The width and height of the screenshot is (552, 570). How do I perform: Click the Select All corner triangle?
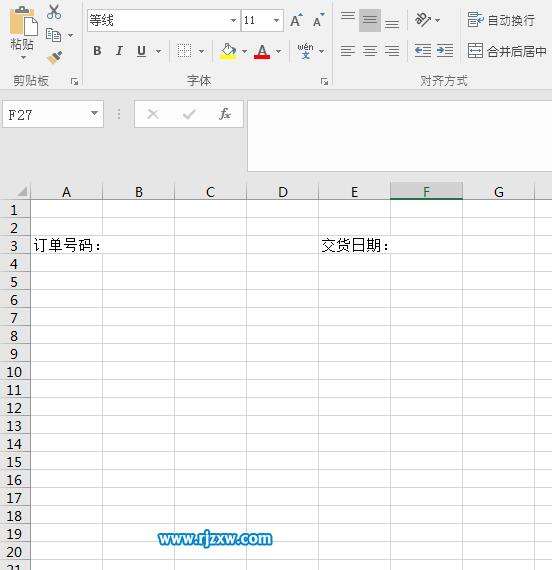[x=23, y=191]
